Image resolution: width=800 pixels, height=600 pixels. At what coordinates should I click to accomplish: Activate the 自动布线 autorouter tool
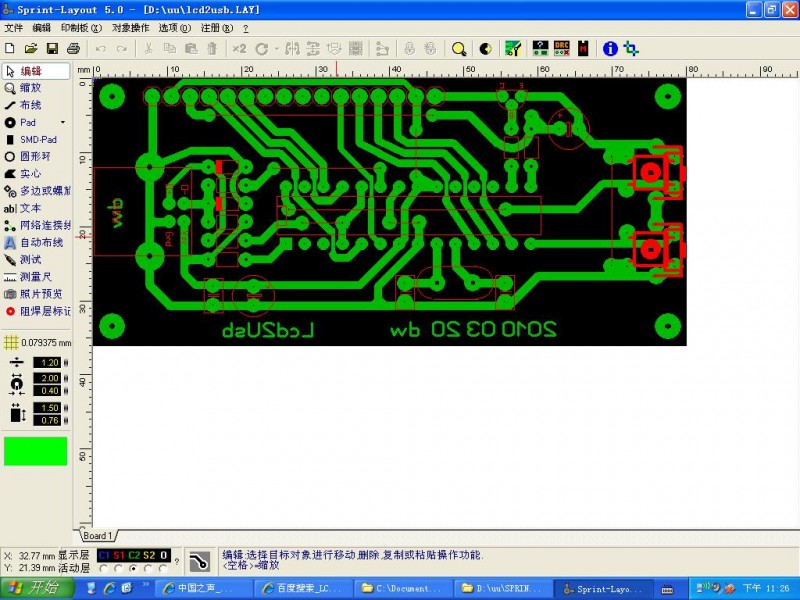pos(38,241)
